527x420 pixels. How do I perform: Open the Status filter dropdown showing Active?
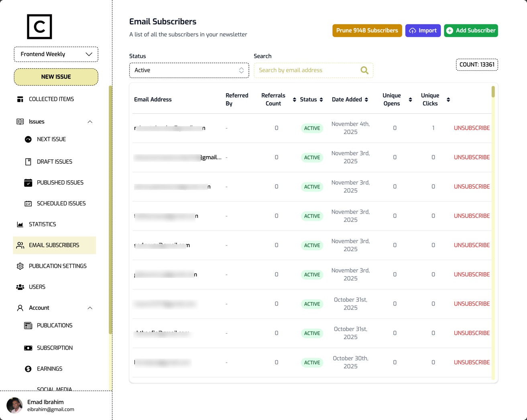[x=189, y=70]
